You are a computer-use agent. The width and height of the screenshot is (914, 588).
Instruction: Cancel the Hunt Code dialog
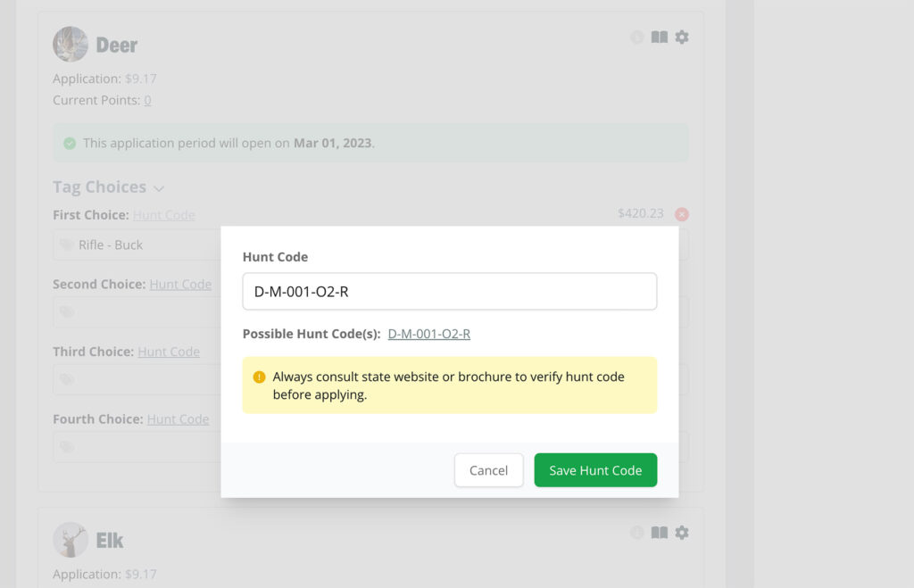click(x=488, y=470)
